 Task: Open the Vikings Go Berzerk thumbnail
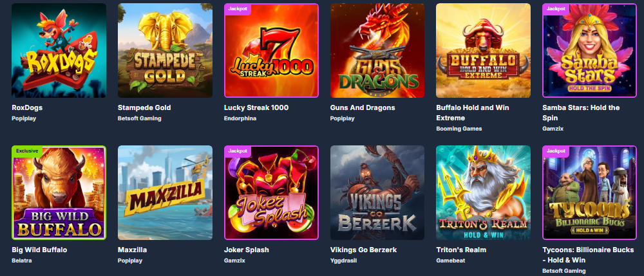[377, 193]
